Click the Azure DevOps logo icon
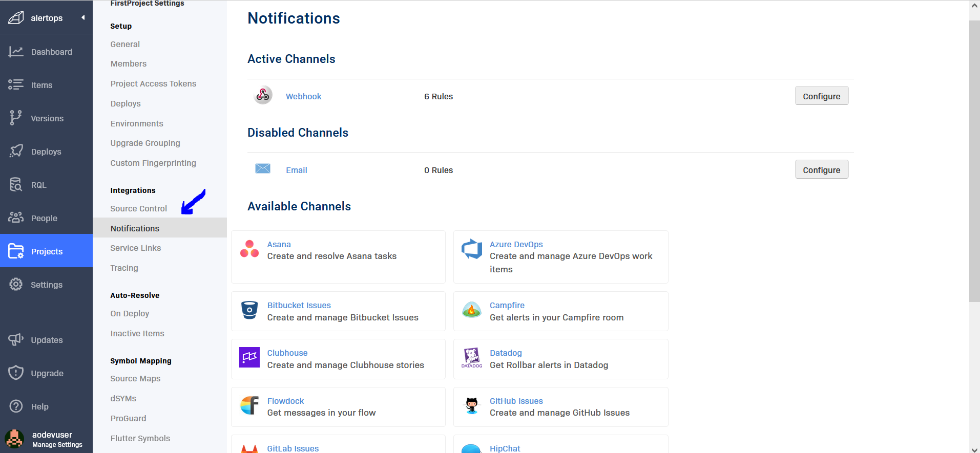Viewport: 980px width, 453px height. 472,249
